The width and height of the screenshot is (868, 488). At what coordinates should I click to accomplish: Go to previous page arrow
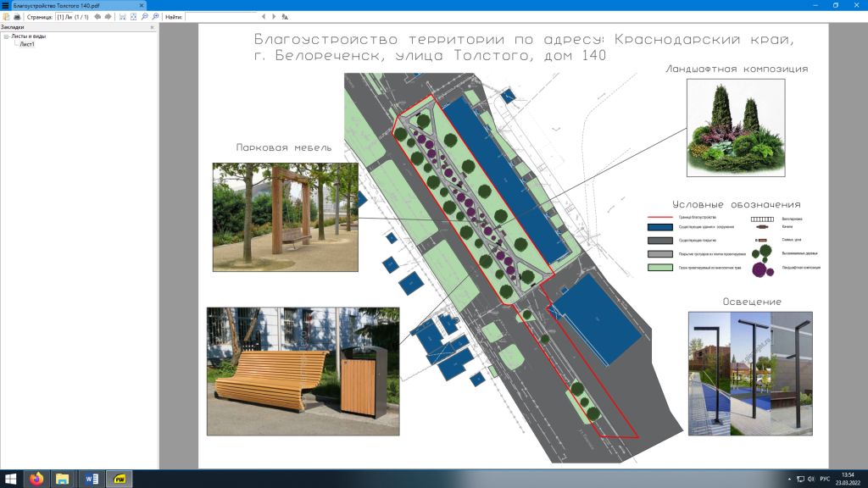tap(97, 16)
